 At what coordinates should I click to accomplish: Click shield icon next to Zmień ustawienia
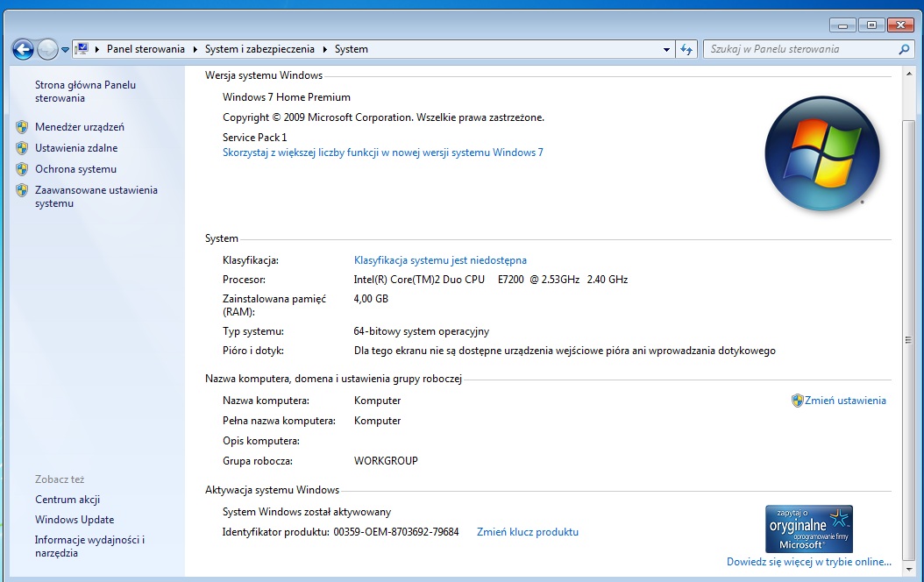pyautogui.click(x=797, y=401)
